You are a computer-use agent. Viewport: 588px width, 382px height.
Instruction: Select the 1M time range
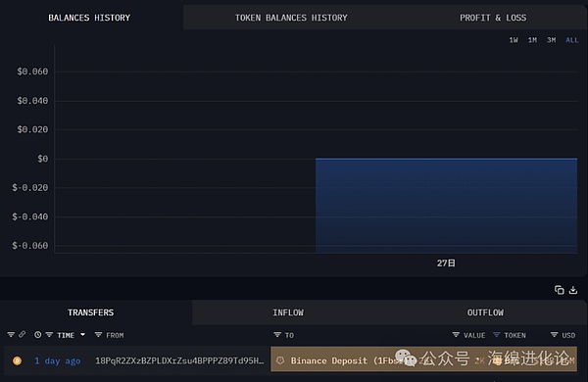tap(532, 40)
